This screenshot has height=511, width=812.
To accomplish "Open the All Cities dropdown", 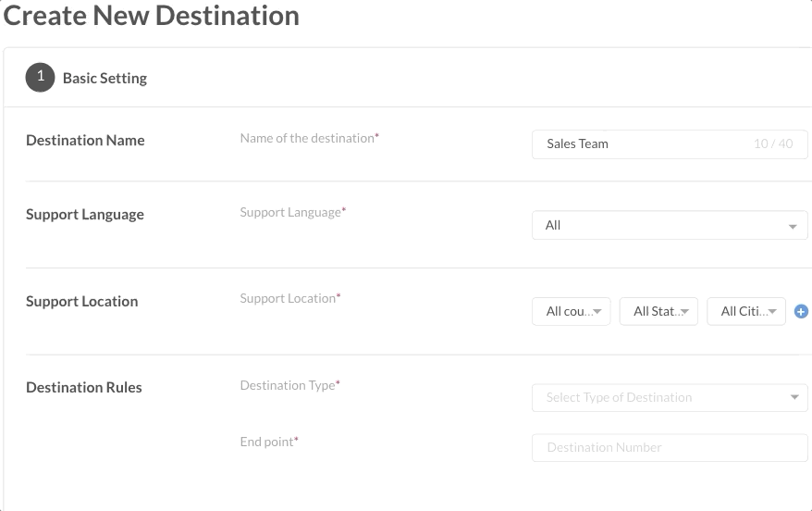I will [745, 312].
